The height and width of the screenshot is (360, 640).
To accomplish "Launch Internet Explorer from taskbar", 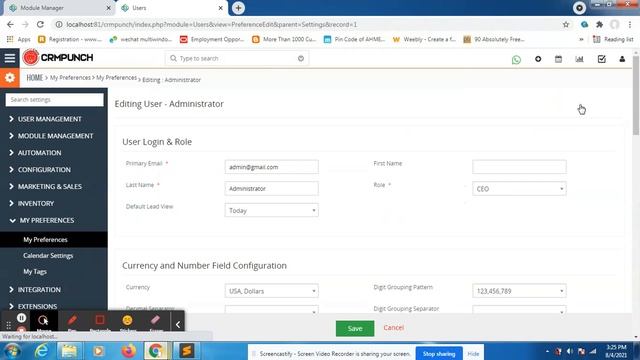I will (x=41, y=351).
